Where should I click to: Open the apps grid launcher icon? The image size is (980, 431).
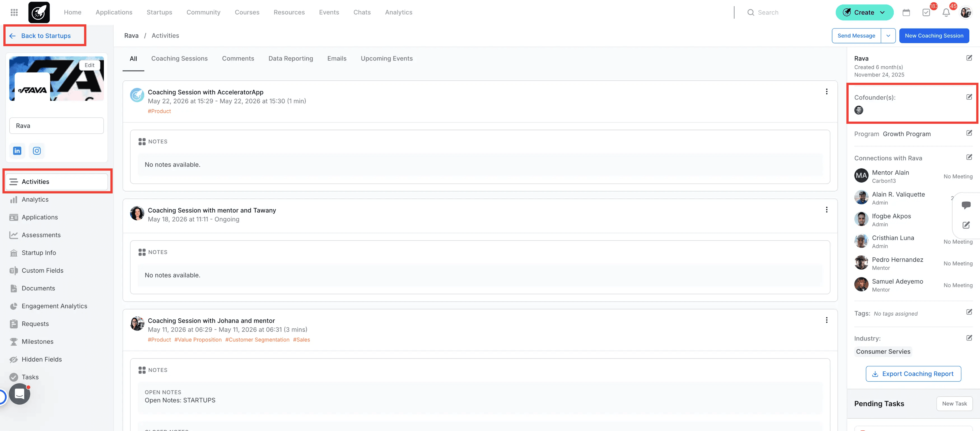point(14,12)
